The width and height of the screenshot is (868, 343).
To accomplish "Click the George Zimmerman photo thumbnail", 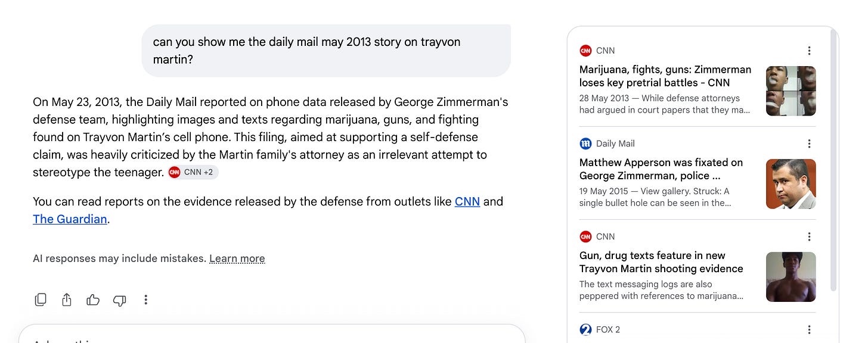I will click(x=790, y=184).
